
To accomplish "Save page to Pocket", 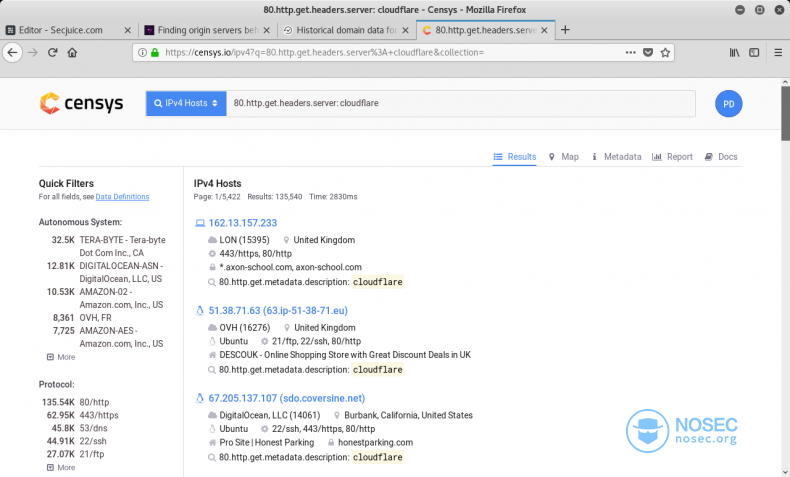I will click(x=648, y=52).
